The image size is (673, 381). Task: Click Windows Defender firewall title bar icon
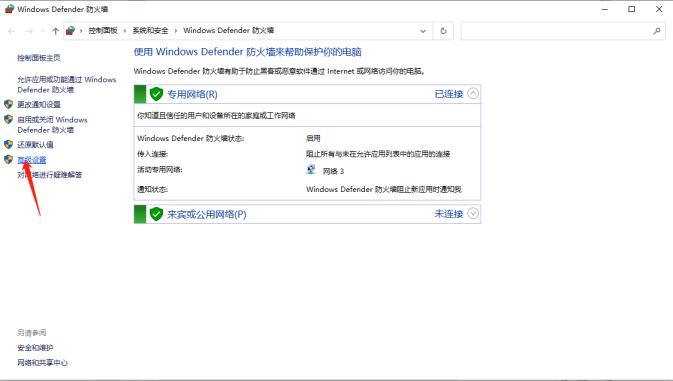pyautogui.click(x=9, y=9)
